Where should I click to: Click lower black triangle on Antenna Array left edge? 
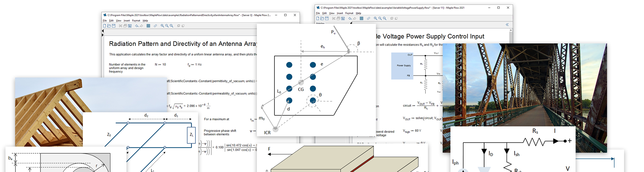click(x=103, y=35)
